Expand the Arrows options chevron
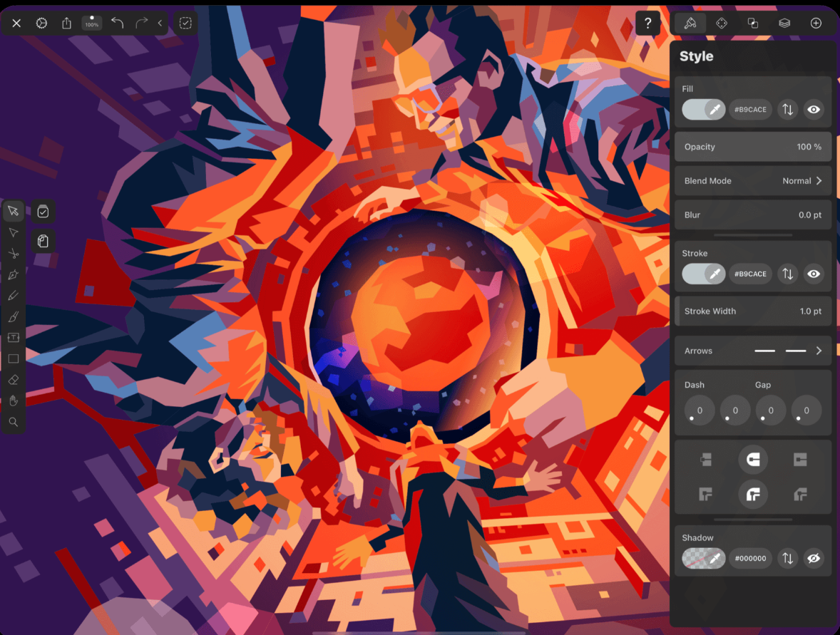 tap(819, 351)
